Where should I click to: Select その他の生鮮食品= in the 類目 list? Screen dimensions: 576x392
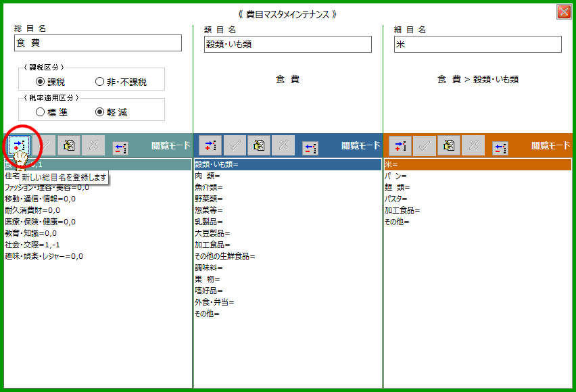click(288, 256)
